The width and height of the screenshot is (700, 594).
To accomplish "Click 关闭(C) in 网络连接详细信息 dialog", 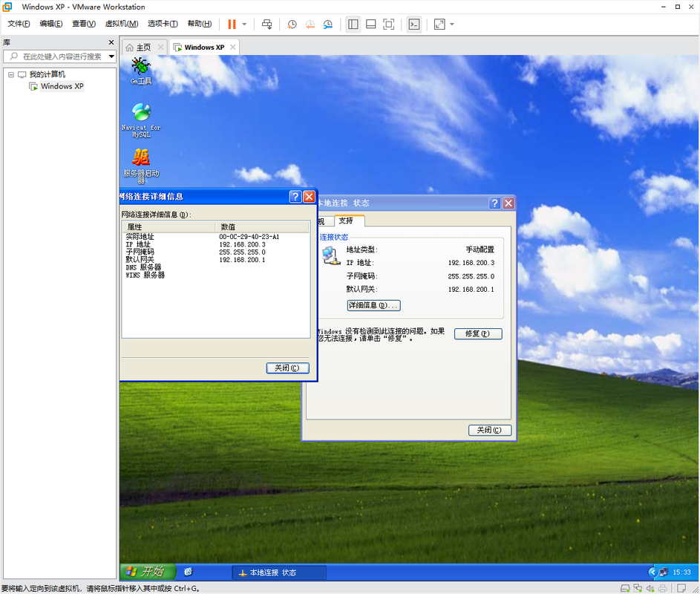I will tap(287, 368).
